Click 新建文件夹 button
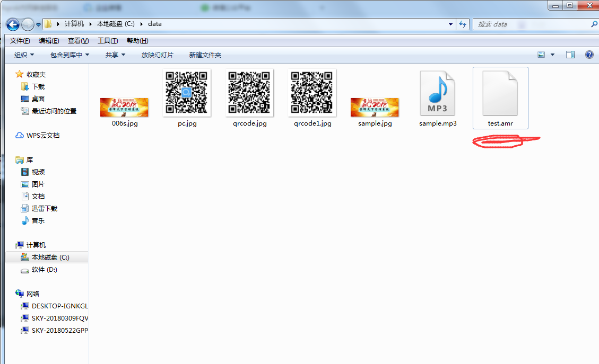 (205, 55)
